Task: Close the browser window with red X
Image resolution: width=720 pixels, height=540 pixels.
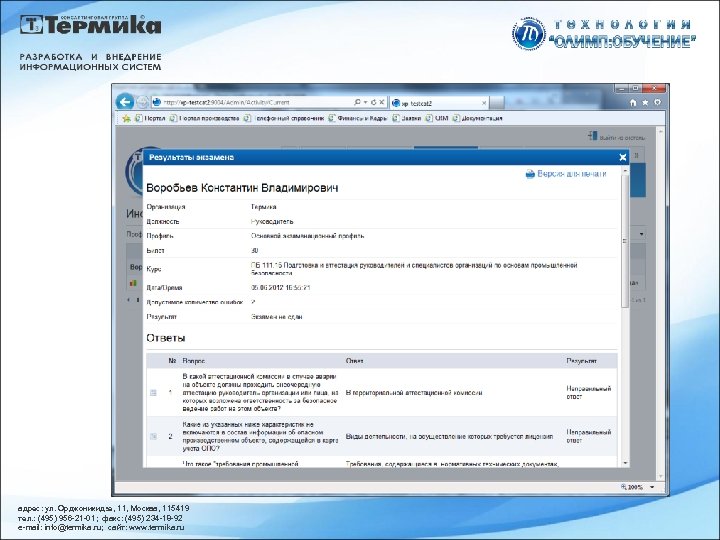Action: tap(655, 88)
